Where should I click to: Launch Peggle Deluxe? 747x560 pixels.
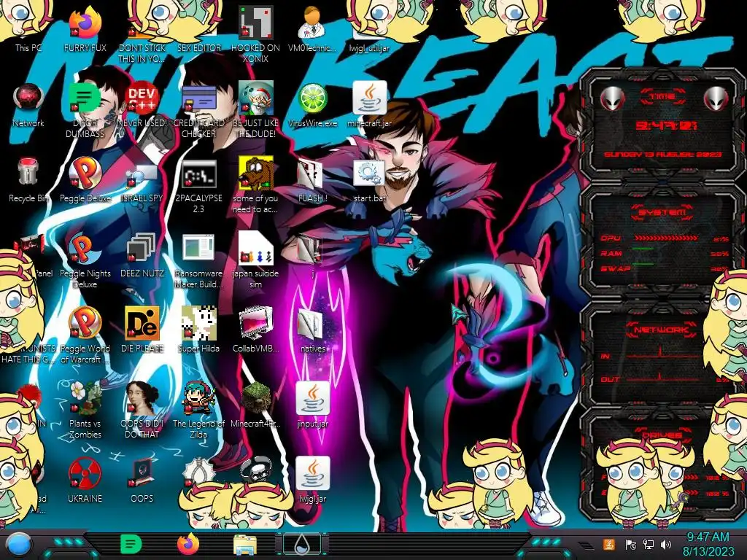pyautogui.click(x=85, y=180)
